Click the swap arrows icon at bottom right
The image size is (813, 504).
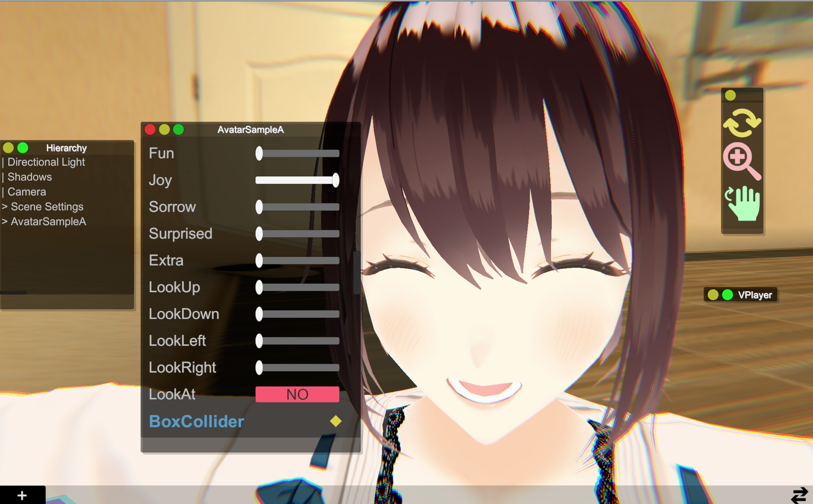[799, 495]
